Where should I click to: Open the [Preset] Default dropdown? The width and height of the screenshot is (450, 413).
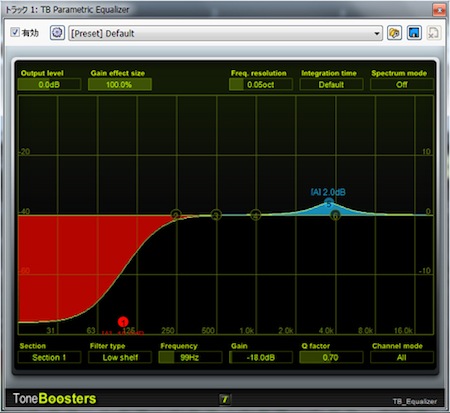coord(225,33)
